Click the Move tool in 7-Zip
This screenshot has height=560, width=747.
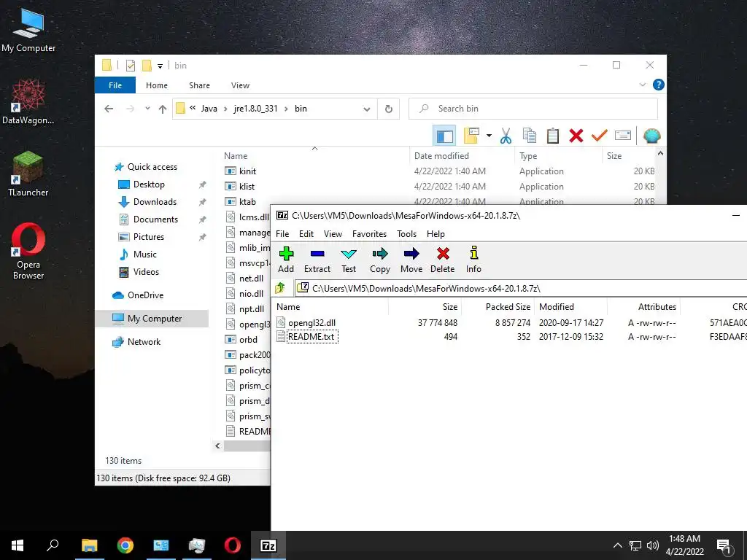[x=411, y=260]
